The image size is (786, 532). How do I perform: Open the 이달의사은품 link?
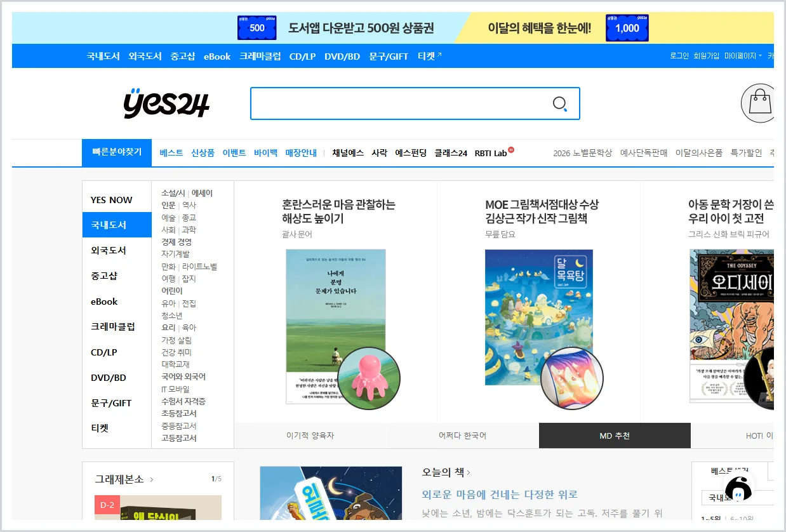(698, 153)
